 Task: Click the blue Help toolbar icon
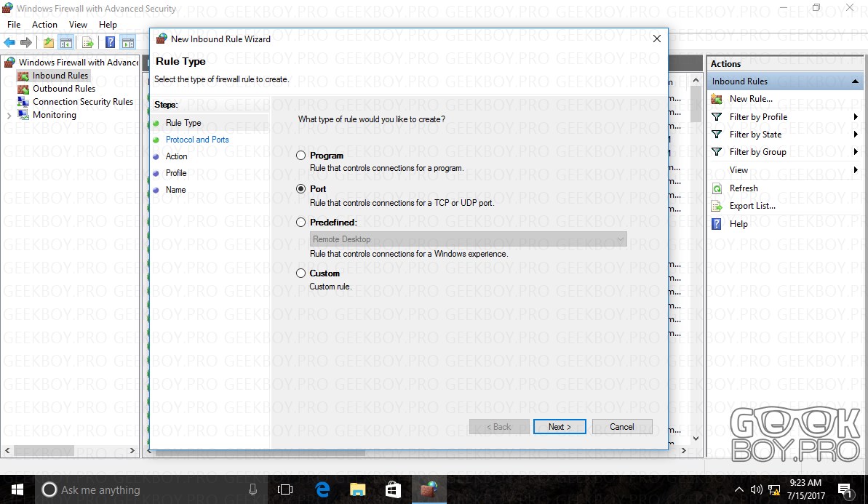coord(110,43)
